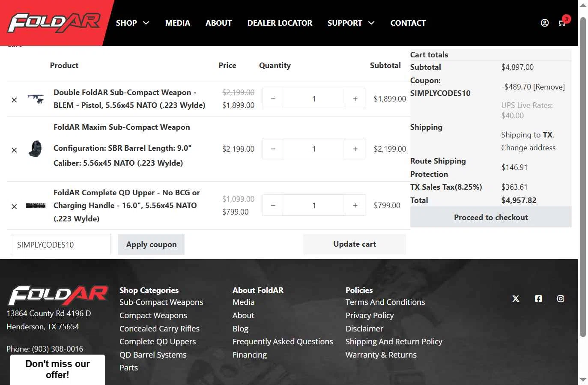Open About link in footer
This screenshot has height=385, width=588.
243,316
